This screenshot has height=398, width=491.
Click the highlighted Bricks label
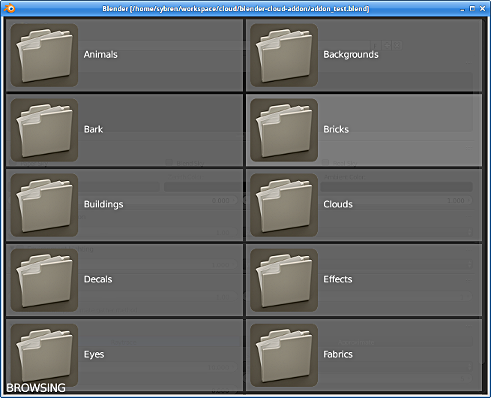[x=336, y=129]
